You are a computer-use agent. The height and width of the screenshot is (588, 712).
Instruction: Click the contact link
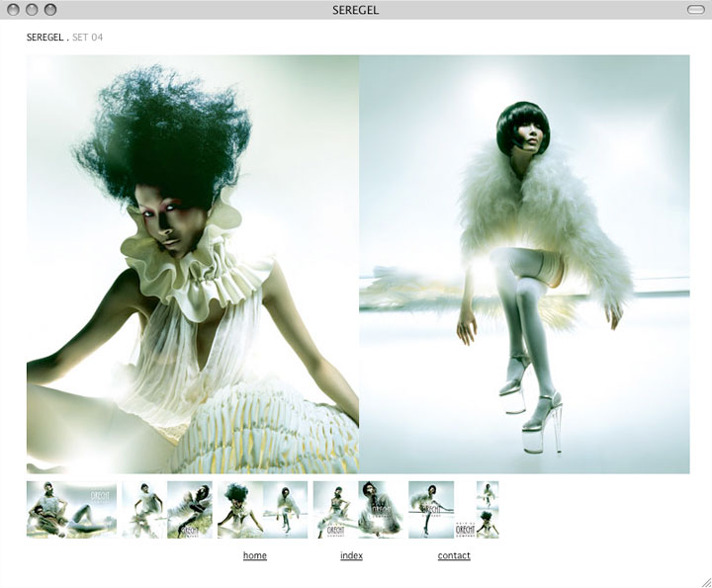(454, 555)
